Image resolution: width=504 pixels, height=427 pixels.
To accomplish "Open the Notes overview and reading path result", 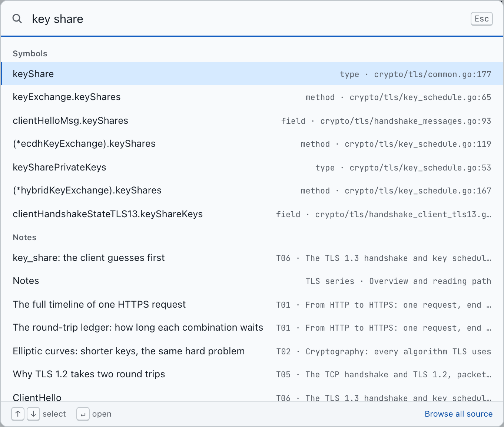I will point(252,281).
